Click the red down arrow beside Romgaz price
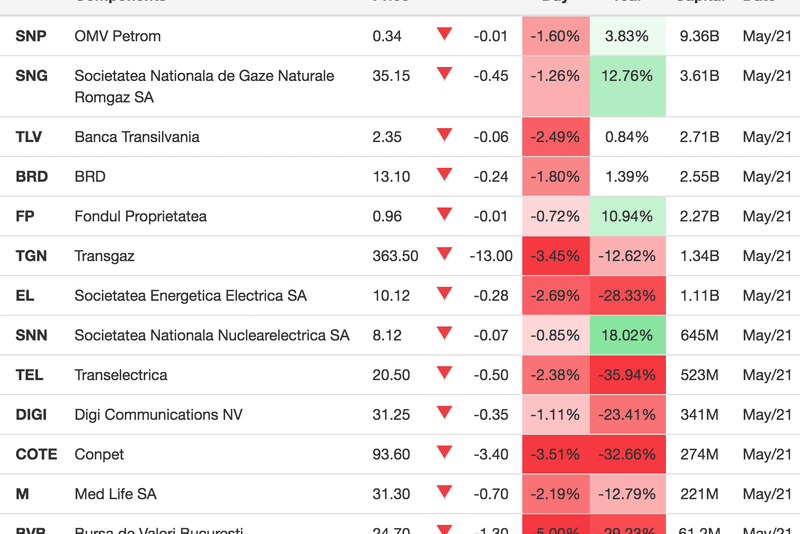The width and height of the screenshot is (800, 534). pos(444,74)
